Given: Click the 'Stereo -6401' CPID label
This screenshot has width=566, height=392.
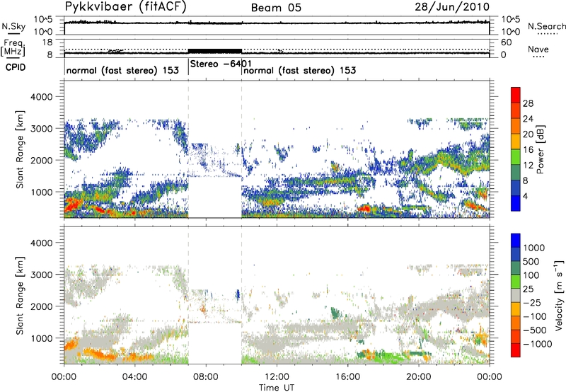Looking at the screenshot, I should (221, 64).
